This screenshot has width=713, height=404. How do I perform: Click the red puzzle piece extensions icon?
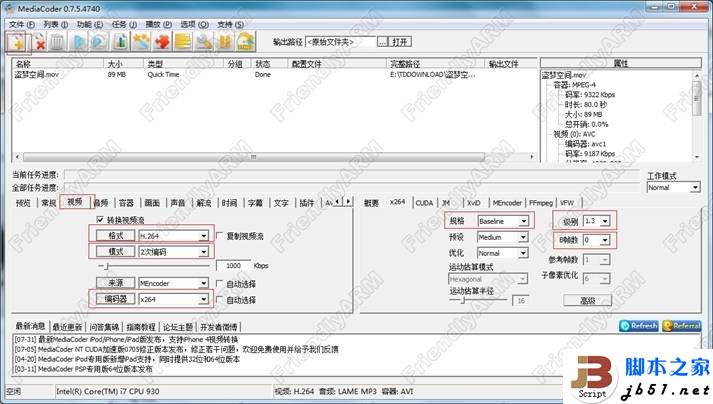(x=162, y=42)
